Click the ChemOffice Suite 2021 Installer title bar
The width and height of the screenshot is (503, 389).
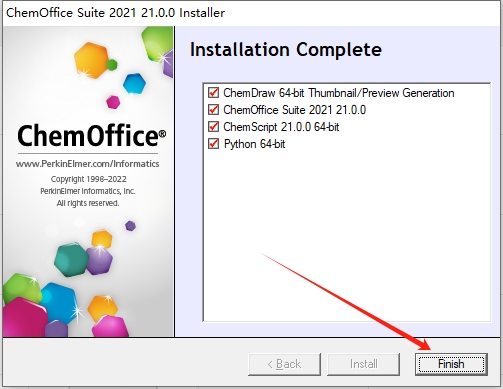pyautogui.click(x=115, y=13)
